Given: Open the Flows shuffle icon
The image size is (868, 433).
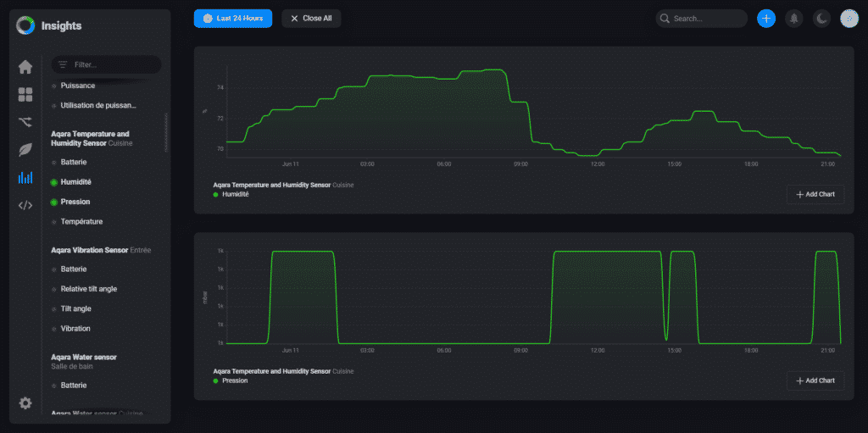Looking at the screenshot, I should click(x=25, y=122).
